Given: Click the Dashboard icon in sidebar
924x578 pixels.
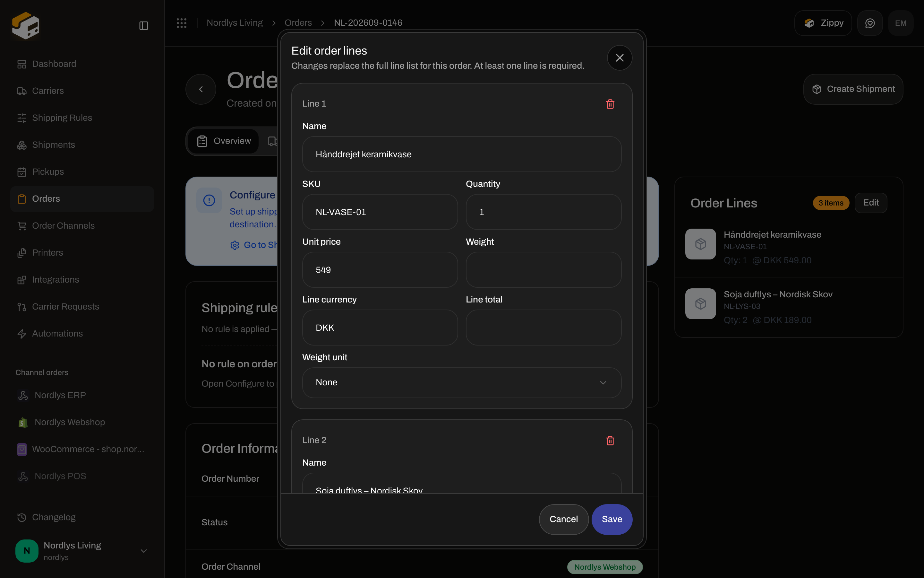Looking at the screenshot, I should [x=22, y=64].
